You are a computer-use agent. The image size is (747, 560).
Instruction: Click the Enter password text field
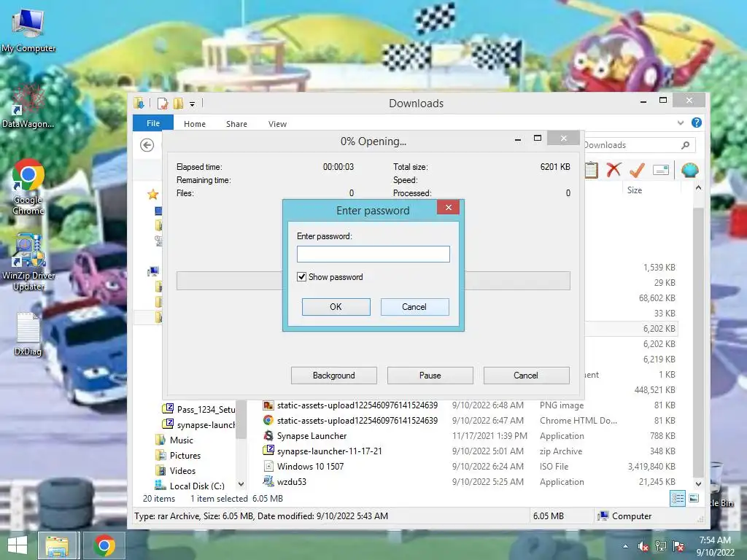[x=373, y=254]
